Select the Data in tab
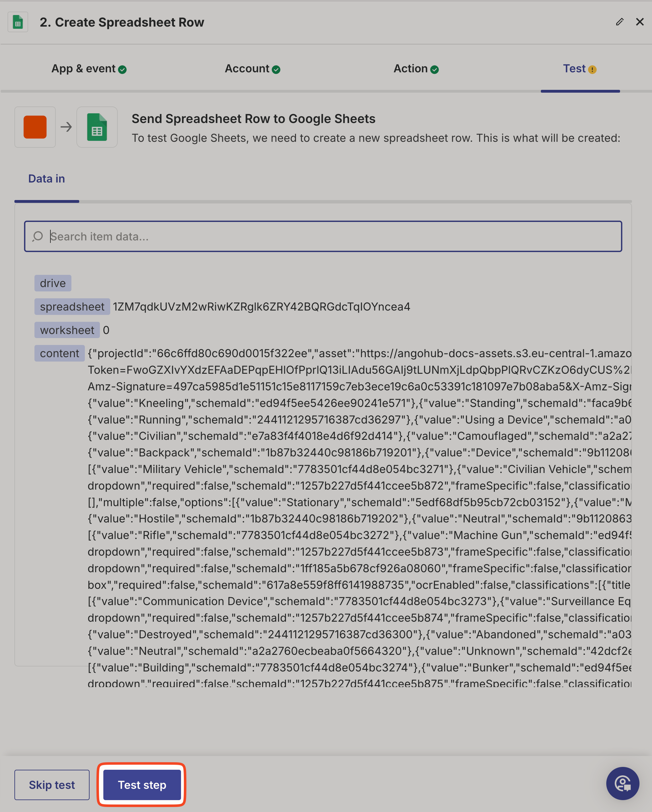The image size is (652, 812). point(46,178)
